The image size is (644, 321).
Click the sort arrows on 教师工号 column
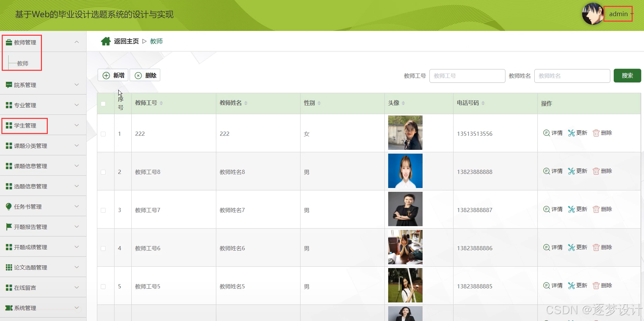(161, 103)
